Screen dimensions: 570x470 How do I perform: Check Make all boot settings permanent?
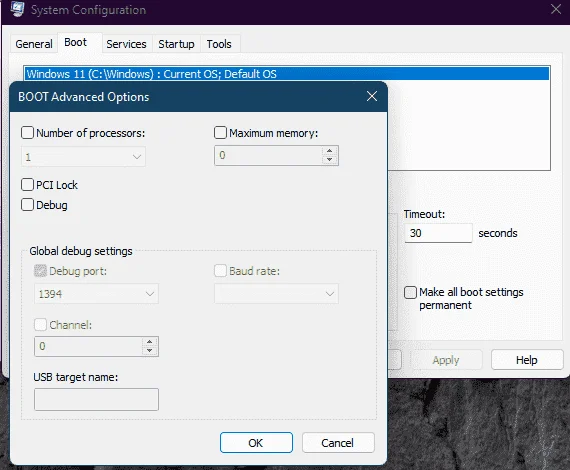point(410,292)
